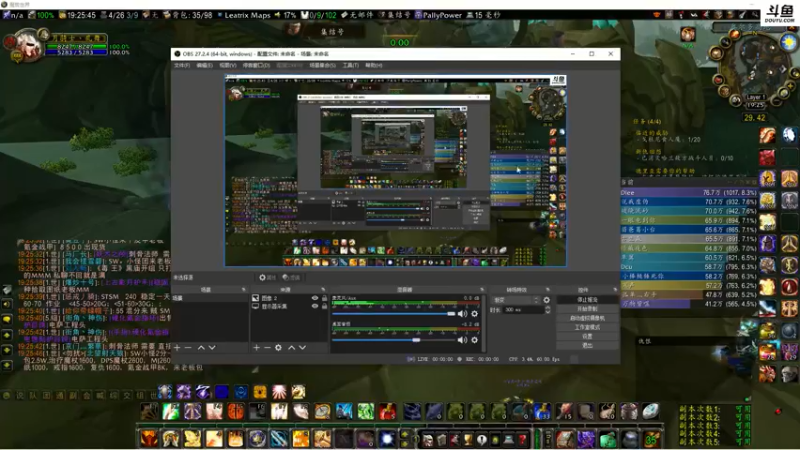The image size is (800, 450).
Task: Move source down with the down arrow in Sources panel
Action: [303, 347]
